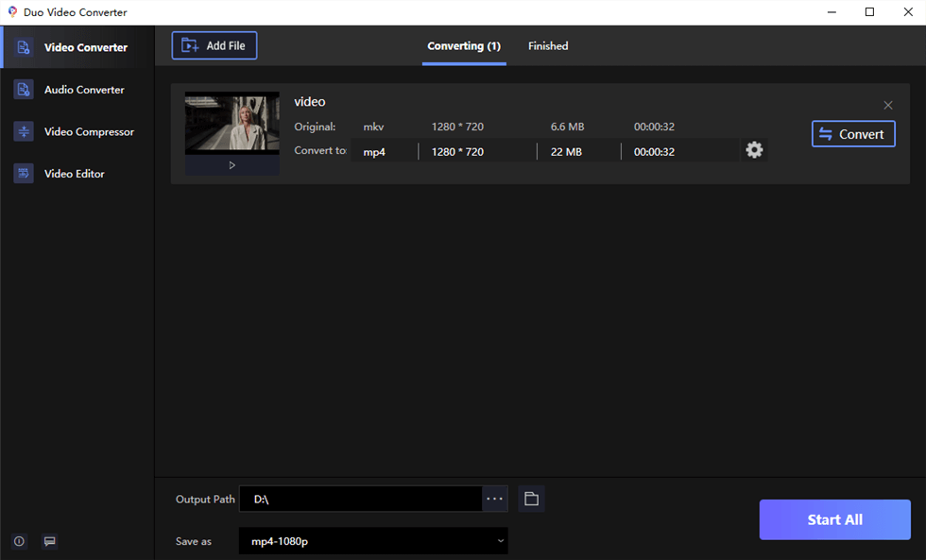926x560 pixels.
Task: Maximize the application window
Action: (x=869, y=11)
